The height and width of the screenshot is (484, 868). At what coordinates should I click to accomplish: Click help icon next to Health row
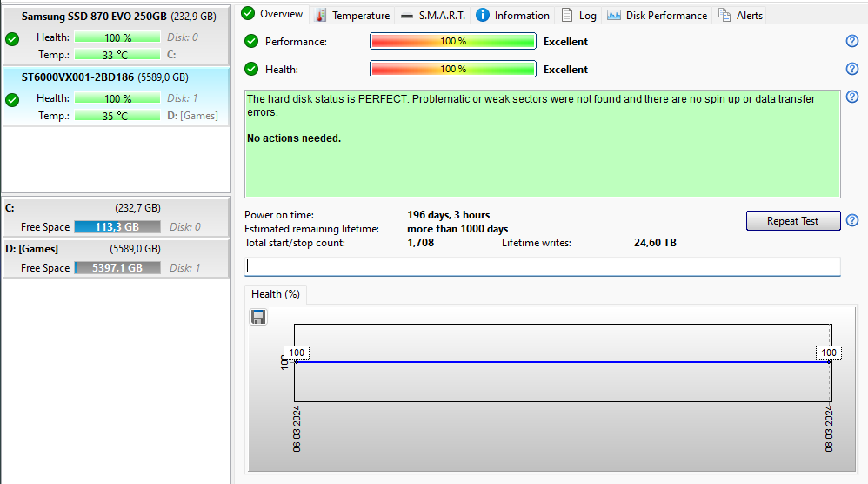tap(852, 69)
